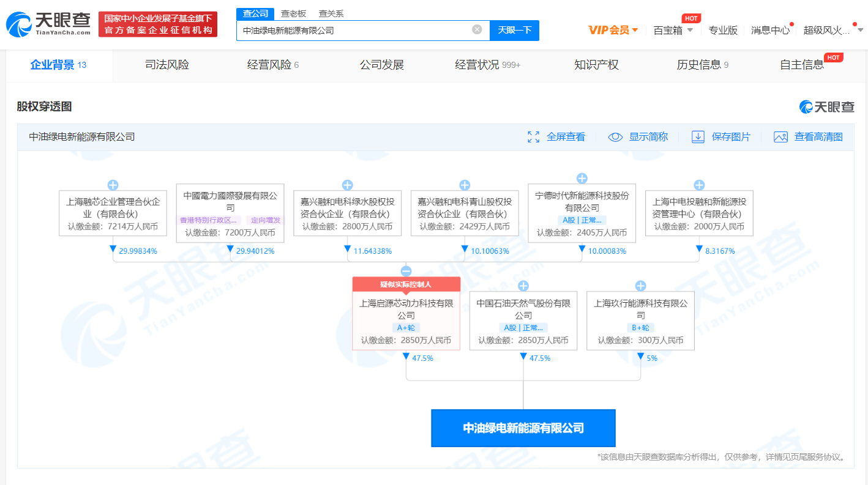This screenshot has height=485, width=868.
Task: Expand 宁德时代新能源科技 node plus icon
Action: 582,179
